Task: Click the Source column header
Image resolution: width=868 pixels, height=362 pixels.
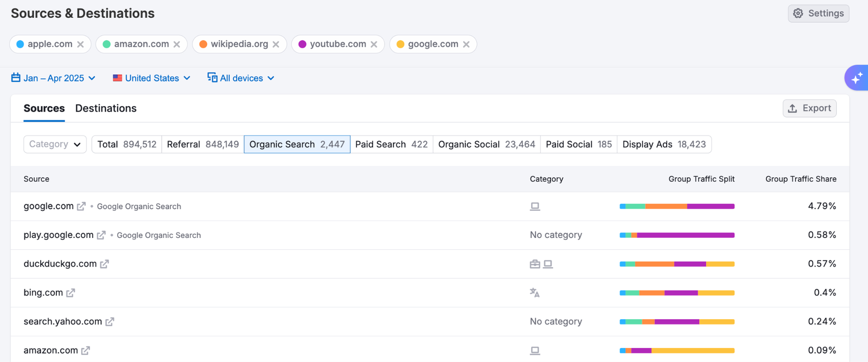Action: tap(36, 179)
